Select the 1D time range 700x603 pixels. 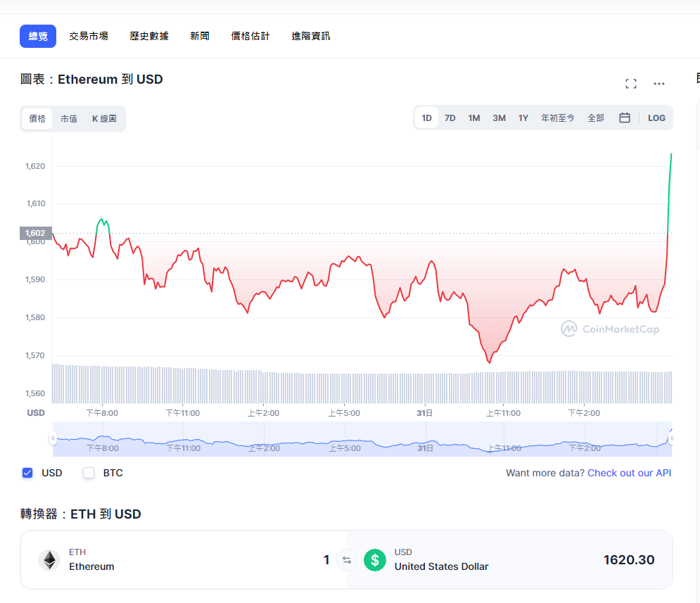pos(427,118)
